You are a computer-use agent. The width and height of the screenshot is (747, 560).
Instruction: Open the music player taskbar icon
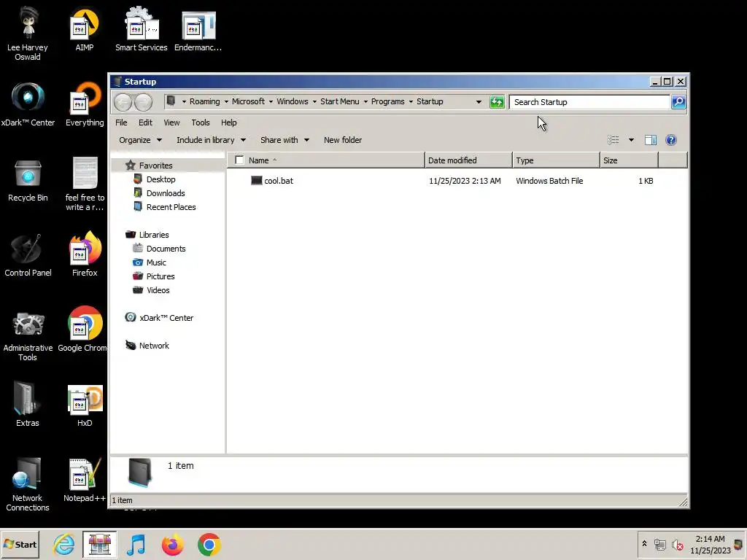136,544
